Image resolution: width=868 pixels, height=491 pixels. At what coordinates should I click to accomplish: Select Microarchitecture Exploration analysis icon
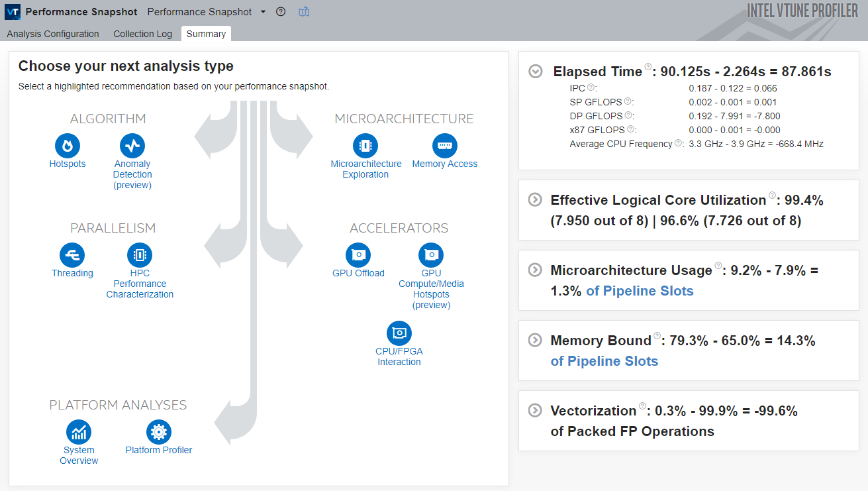click(x=365, y=146)
